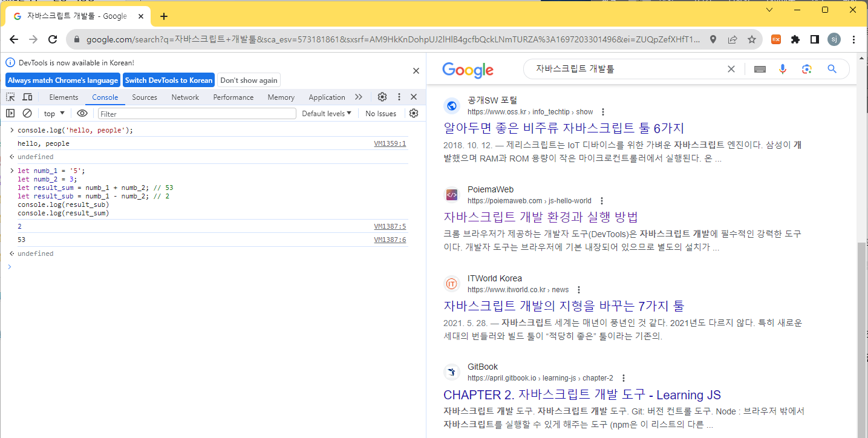Toggle the browser side panel icon

pos(815,39)
